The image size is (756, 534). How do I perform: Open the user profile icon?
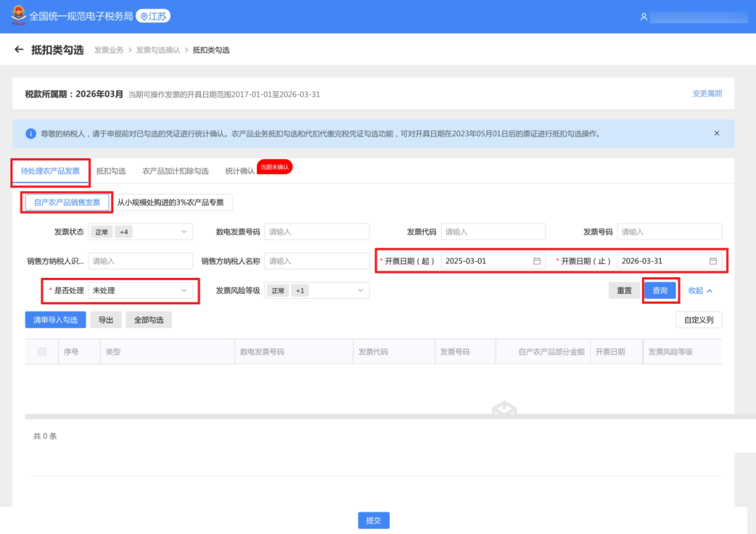point(643,17)
